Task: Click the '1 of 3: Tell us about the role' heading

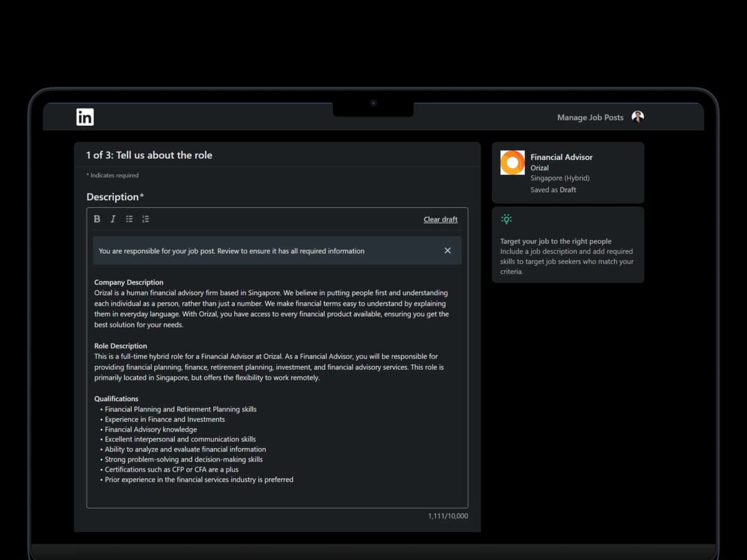Action: point(149,156)
